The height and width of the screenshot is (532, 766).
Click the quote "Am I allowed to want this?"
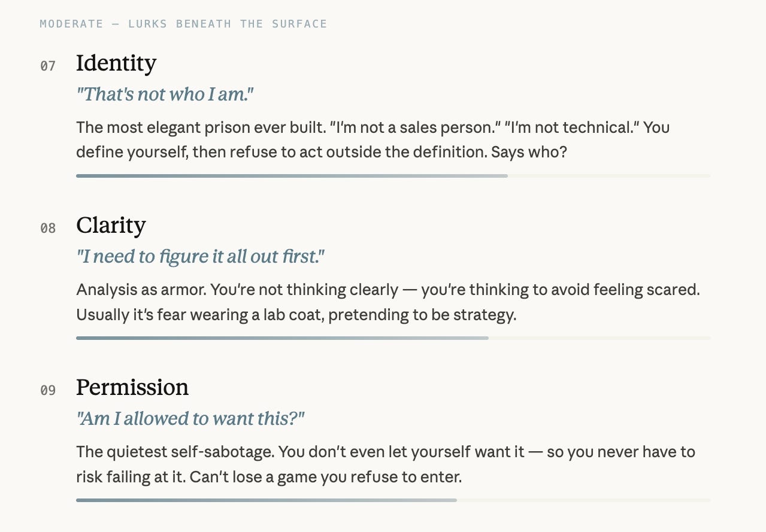(190, 418)
